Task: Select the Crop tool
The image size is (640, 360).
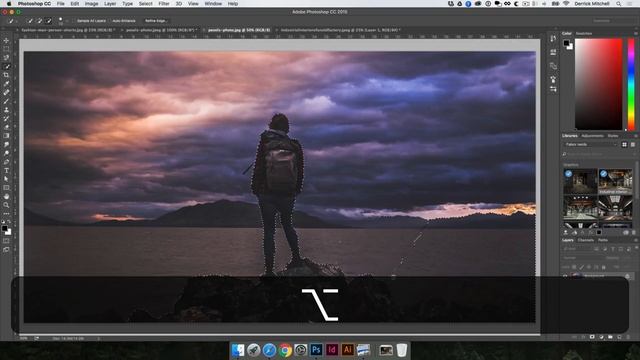Action: point(6,75)
